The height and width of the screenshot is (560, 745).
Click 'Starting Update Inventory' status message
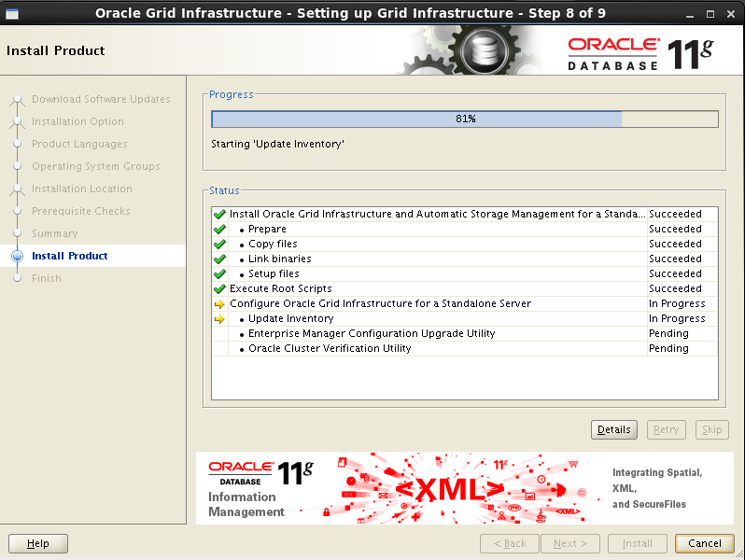pos(277,144)
